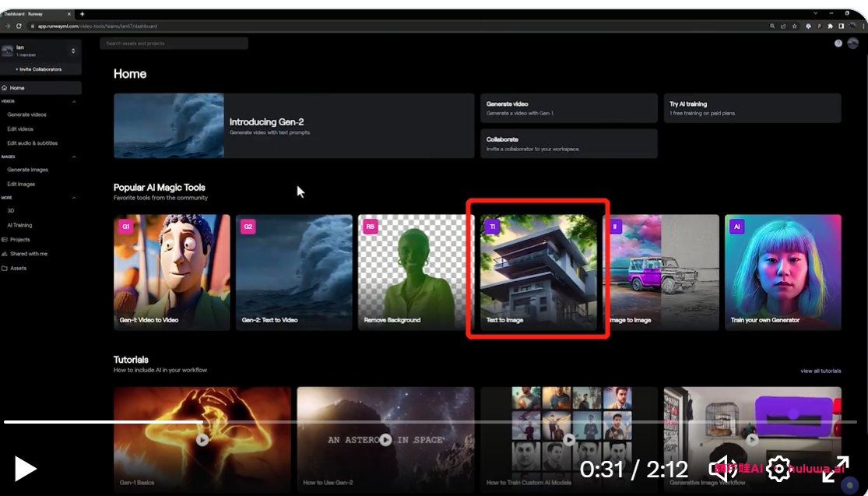The height and width of the screenshot is (496, 868).
Task: Open the Ian workspace switcher dropdown
Action: 73,51
